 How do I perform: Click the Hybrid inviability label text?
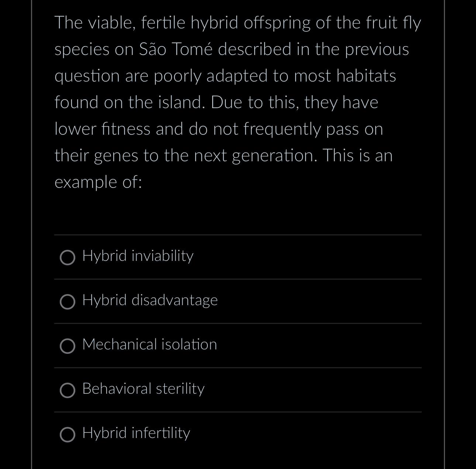point(138,256)
